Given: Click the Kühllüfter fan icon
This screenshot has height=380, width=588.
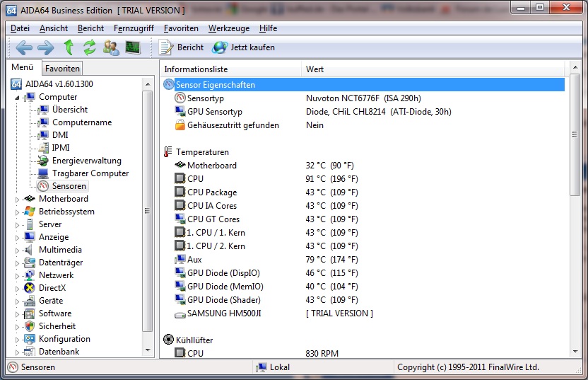Looking at the screenshot, I should [x=169, y=340].
